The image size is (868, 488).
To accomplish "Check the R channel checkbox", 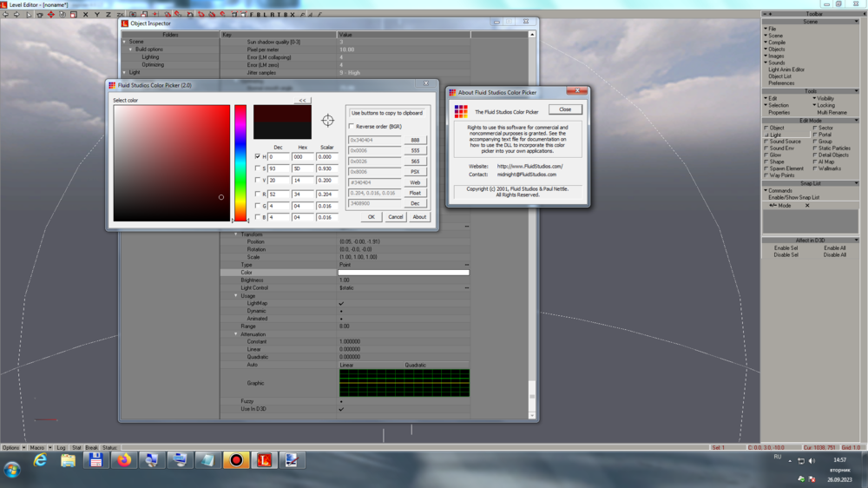I will tap(258, 194).
